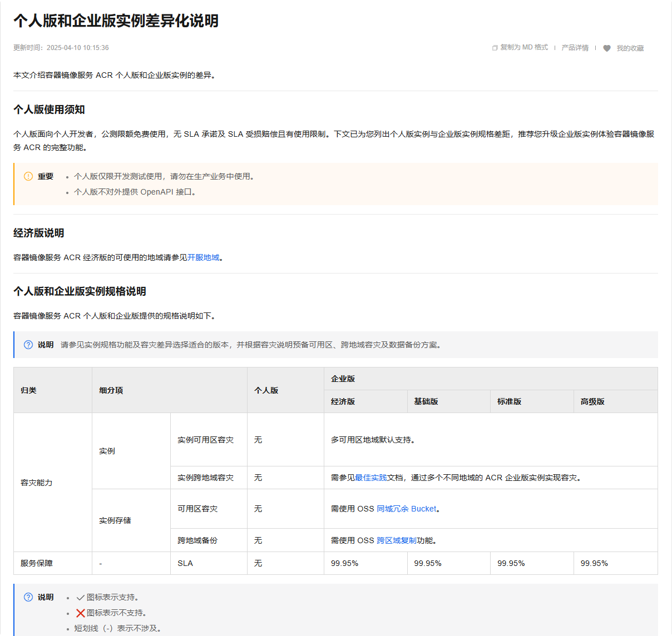Follow the 最佳实践 documentation link
This screenshot has height=636, width=672.
(x=371, y=478)
